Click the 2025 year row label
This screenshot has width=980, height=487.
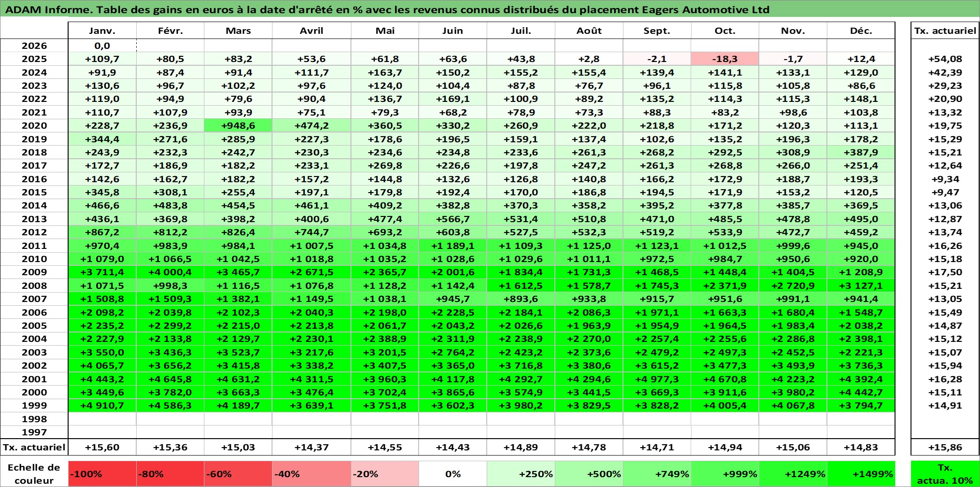34,59
